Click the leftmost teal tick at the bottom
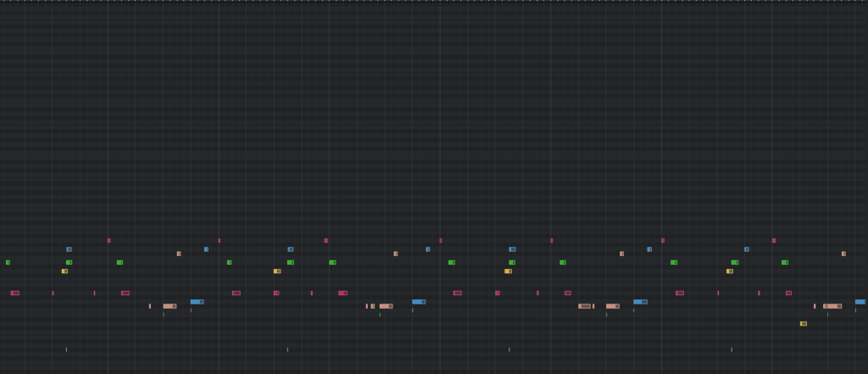The image size is (868, 374). (66, 349)
